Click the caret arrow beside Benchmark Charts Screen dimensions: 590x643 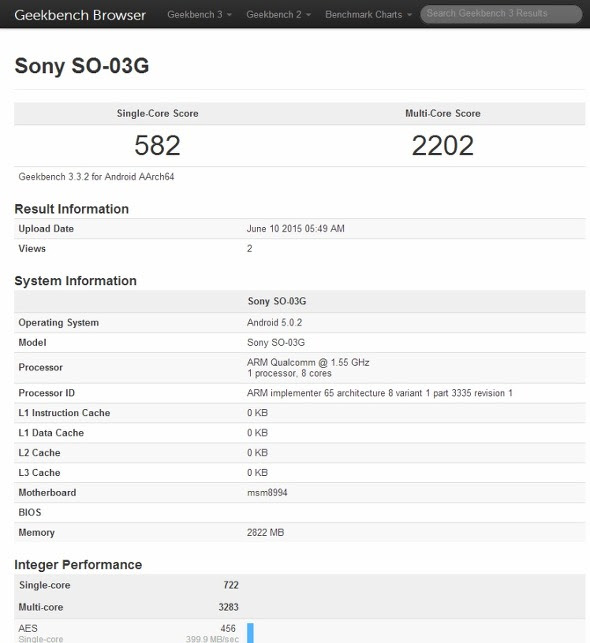tap(409, 15)
